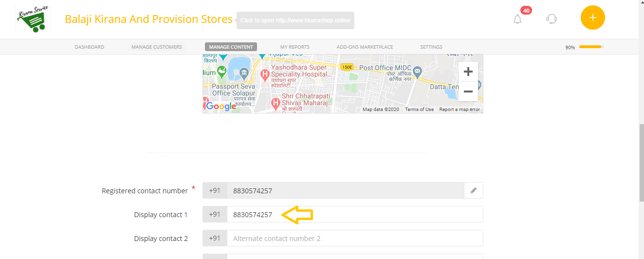Click the +91 prefix of Registered contact number
Screen dimensions: 644x259
click(215, 191)
